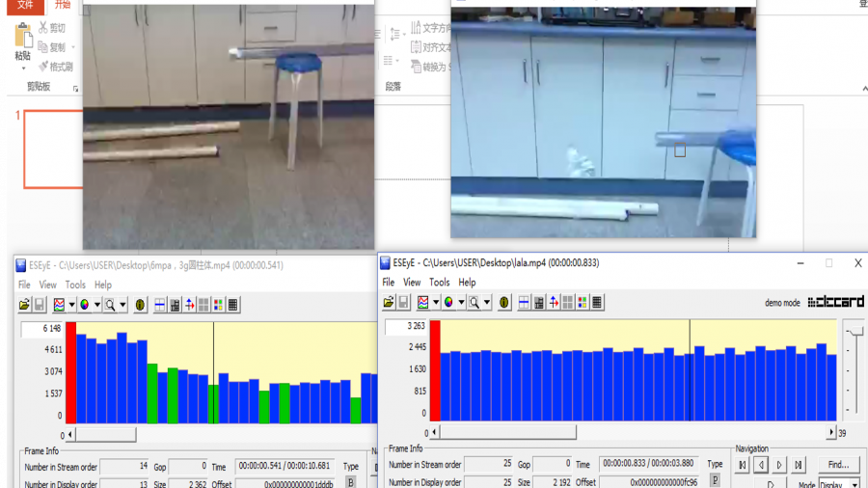
Task: Click the graph chart icon in lala.mp4 toolbar
Action: (423, 302)
